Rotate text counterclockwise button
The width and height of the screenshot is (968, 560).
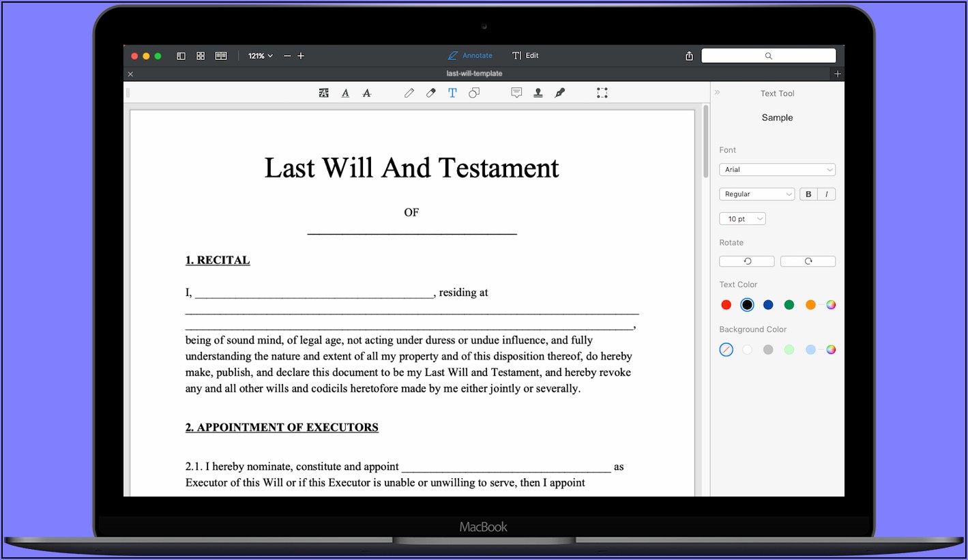pyautogui.click(x=747, y=261)
